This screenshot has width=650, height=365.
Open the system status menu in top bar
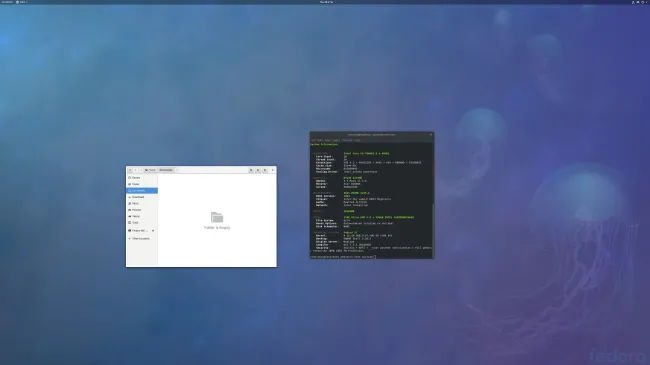pos(640,2)
